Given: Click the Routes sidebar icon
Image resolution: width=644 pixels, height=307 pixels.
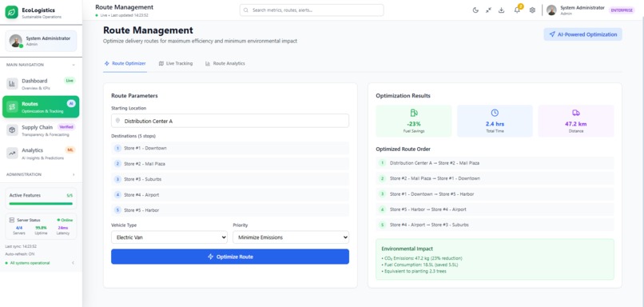Looking at the screenshot, I should [x=12, y=107].
